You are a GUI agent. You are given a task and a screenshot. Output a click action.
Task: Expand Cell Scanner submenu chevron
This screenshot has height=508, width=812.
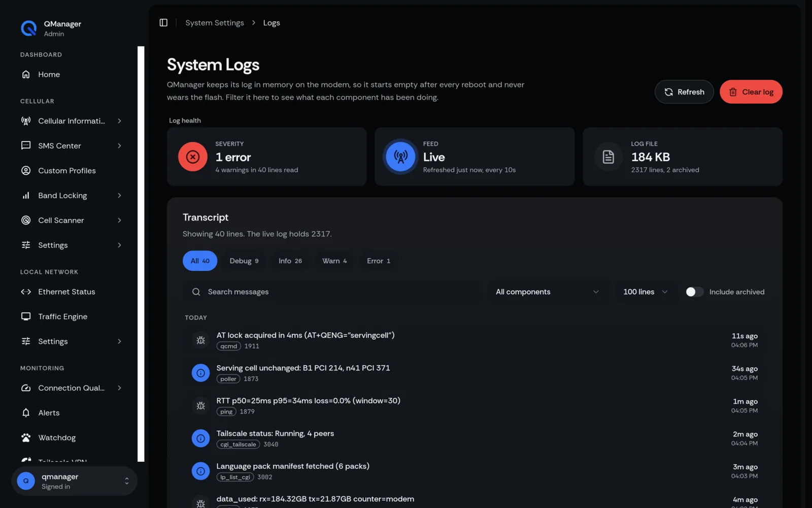[120, 220]
